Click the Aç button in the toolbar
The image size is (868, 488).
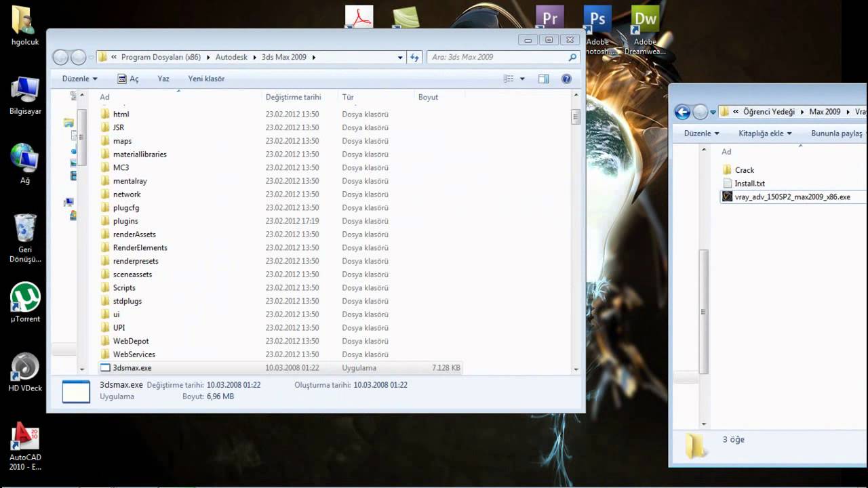pos(128,79)
